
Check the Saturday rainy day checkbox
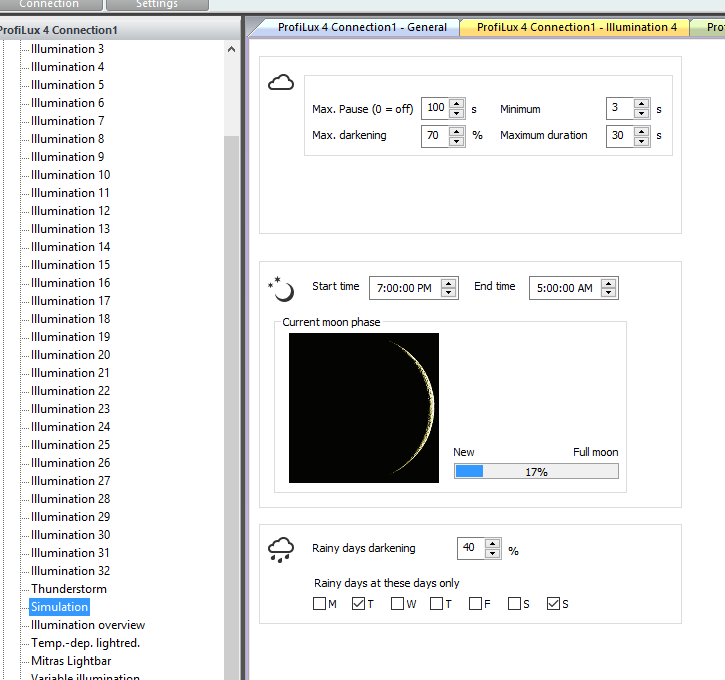514,604
